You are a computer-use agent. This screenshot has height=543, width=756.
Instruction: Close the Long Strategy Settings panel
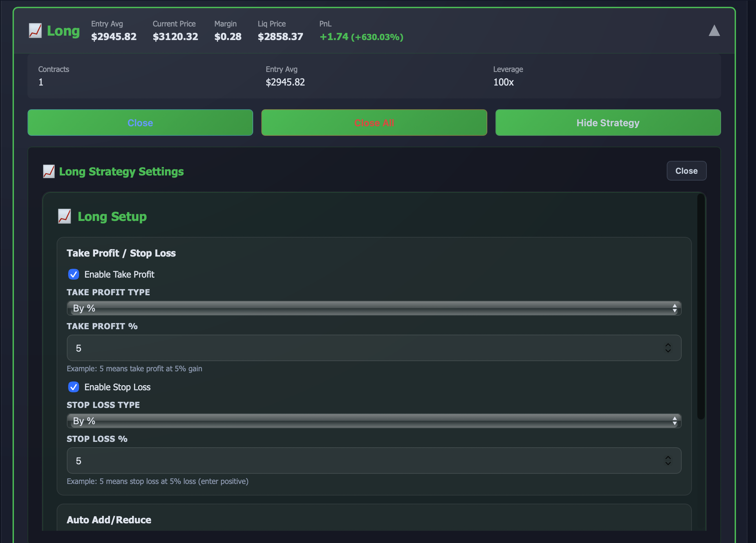tap(686, 171)
